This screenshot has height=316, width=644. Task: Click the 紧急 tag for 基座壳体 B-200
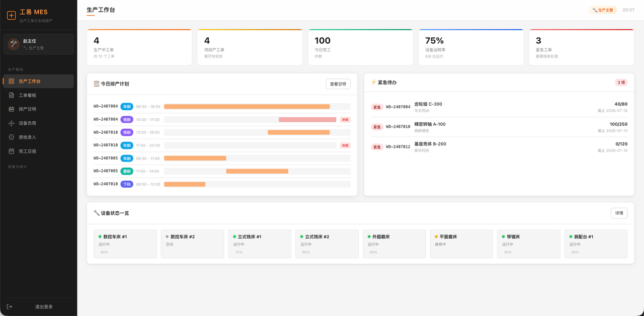click(377, 147)
